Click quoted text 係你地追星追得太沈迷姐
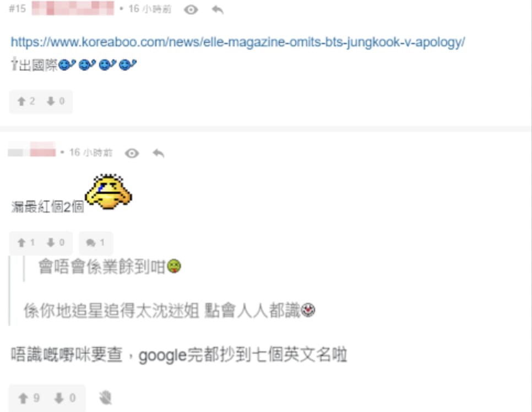 coord(111,311)
